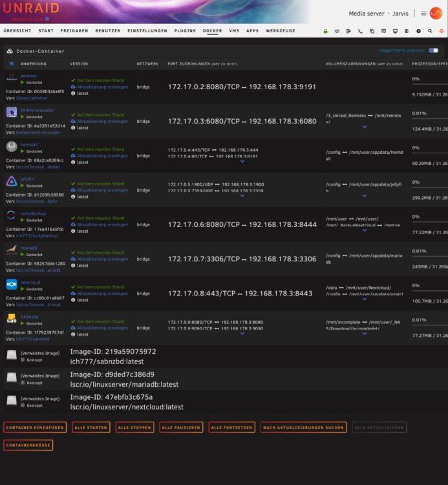
Task: Click the nextcloud container icon
Action: point(12,284)
